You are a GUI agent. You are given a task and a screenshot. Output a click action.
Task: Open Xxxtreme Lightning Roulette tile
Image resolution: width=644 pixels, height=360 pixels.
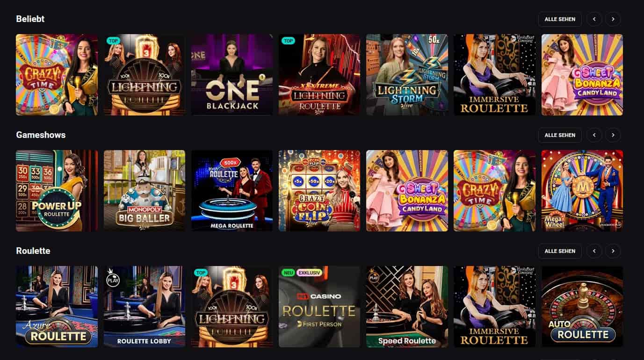pos(319,75)
